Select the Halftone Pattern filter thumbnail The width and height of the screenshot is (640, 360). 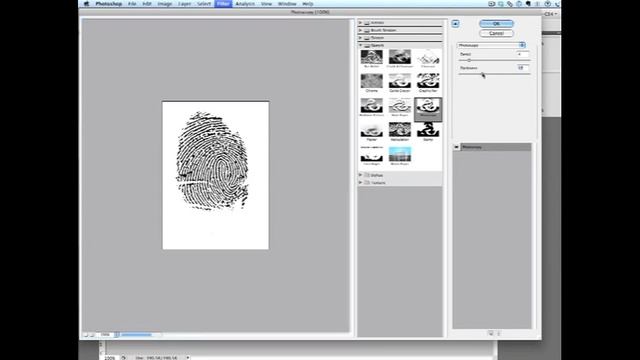tap(371, 105)
